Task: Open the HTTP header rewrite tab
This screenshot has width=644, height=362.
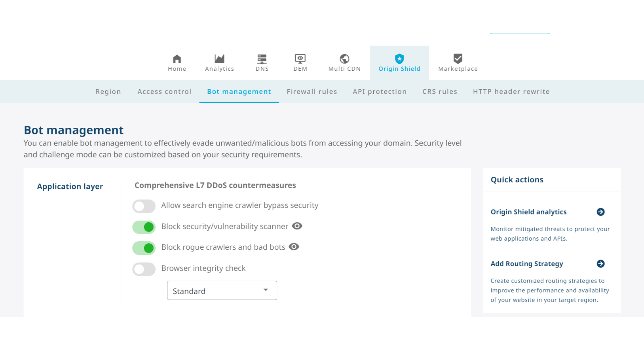Action: click(511, 92)
